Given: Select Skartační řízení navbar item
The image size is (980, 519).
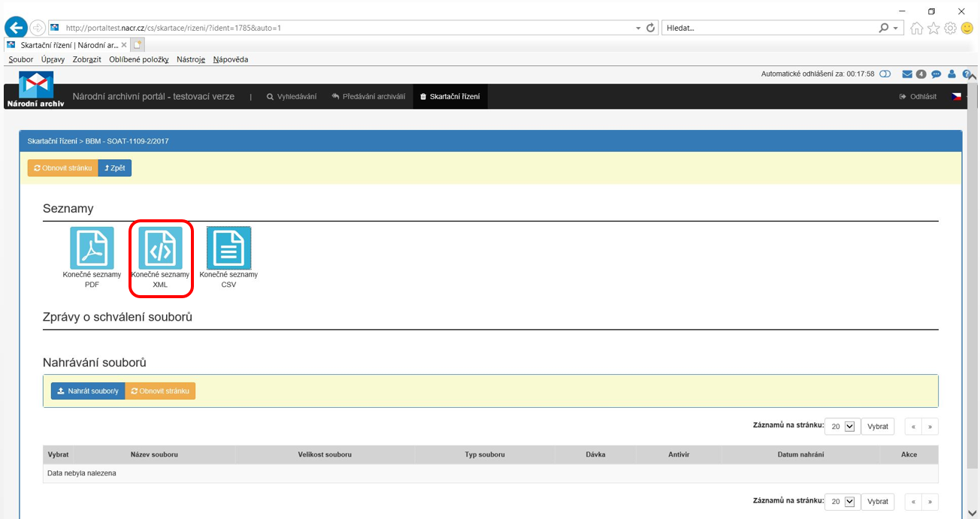Looking at the screenshot, I should click(x=450, y=97).
